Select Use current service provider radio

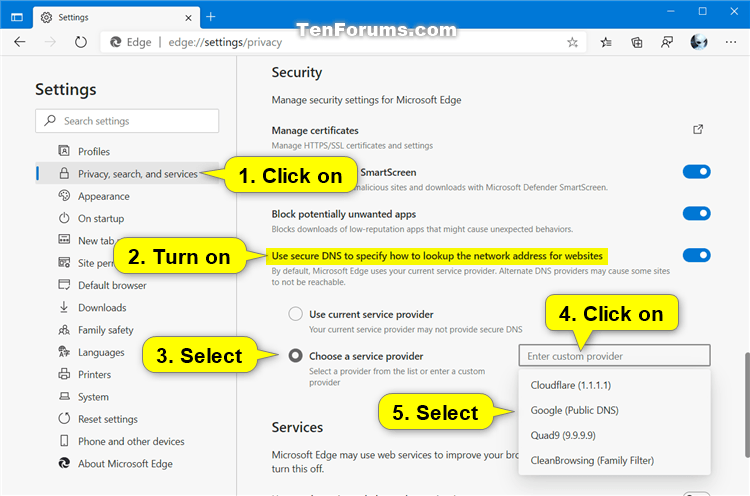pos(296,314)
